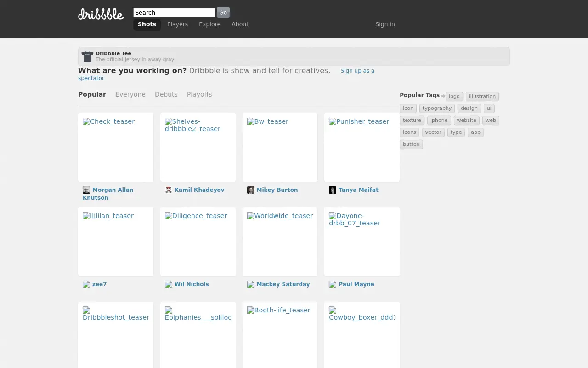Focus the Search input field
This screenshot has width=588, height=368.
click(174, 12)
